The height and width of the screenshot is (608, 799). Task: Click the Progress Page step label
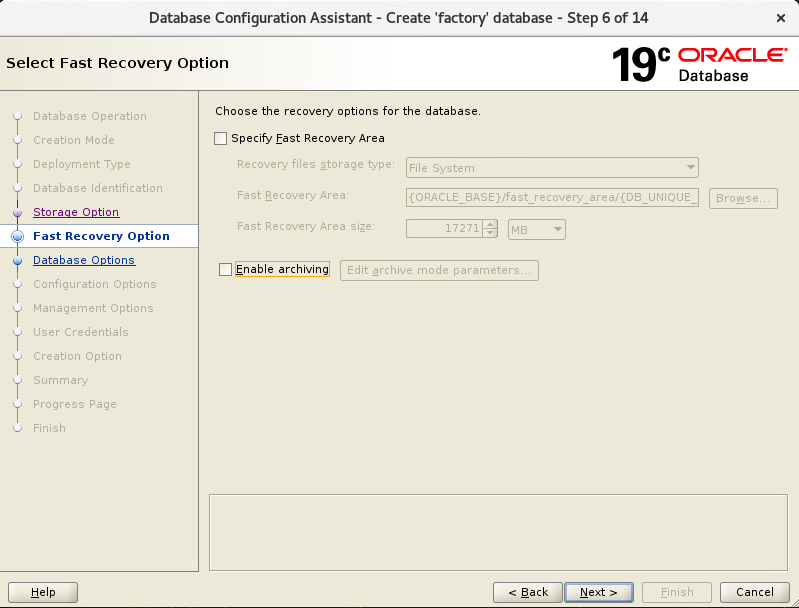point(75,404)
